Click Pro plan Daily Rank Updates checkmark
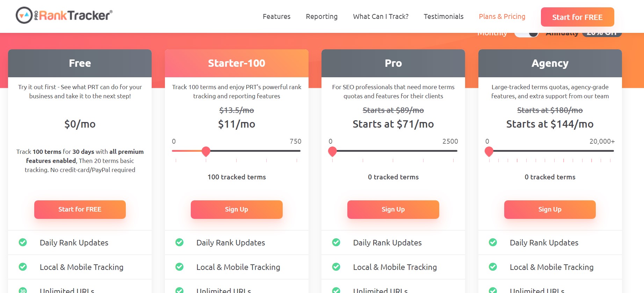The image size is (644, 293). tap(336, 242)
